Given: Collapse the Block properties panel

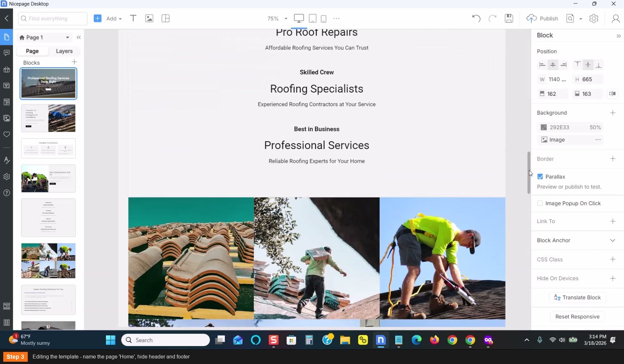Looking at the screenshot, I should tap(618, 36).
